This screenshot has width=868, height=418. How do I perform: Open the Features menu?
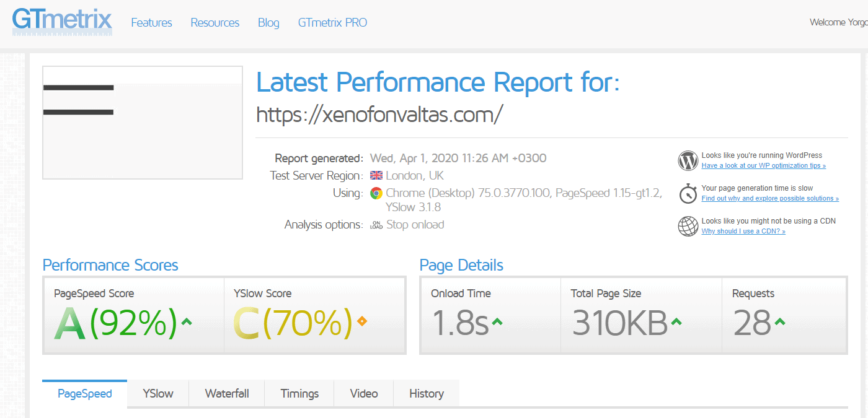coord(152,23)
